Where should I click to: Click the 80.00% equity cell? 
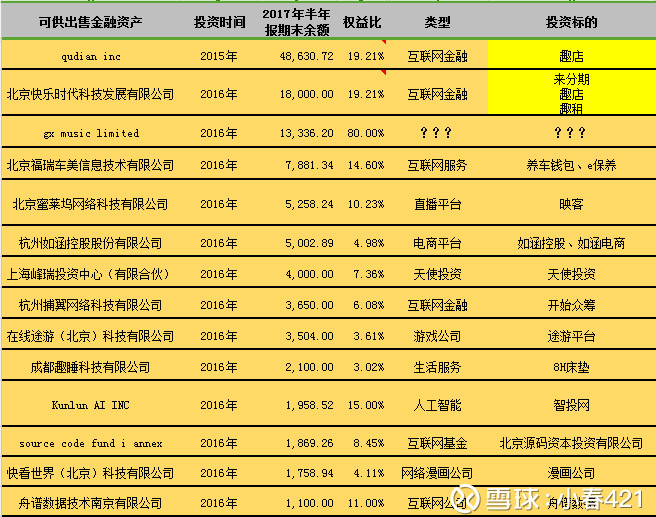pyautogui.click(x=365, y=133)
